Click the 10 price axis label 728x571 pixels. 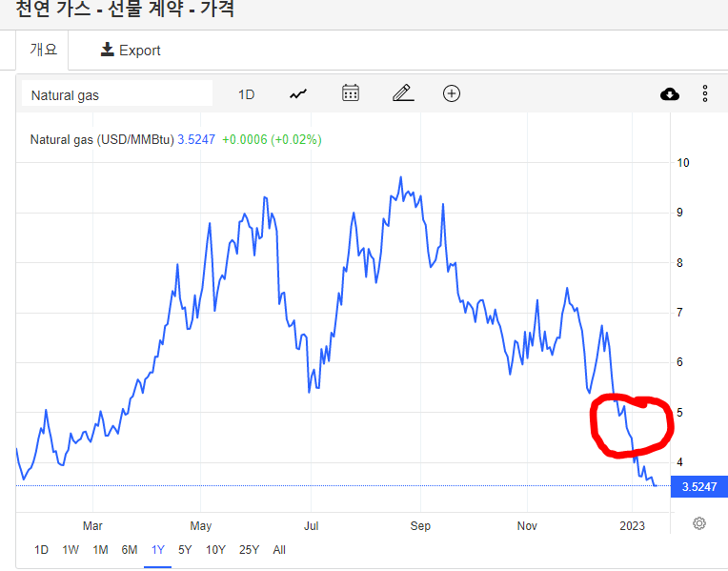(x=683, y=163)
